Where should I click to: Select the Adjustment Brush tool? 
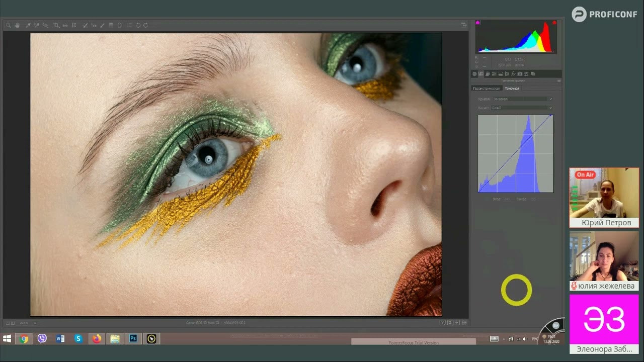coord(102,25)
